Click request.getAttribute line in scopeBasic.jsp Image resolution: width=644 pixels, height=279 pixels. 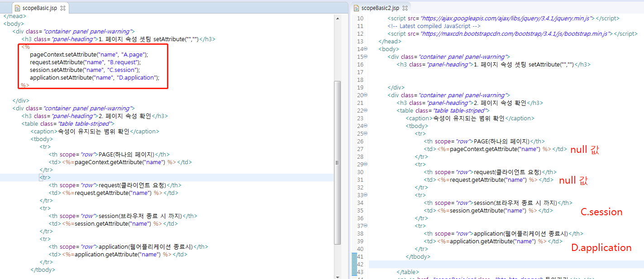[114, 193]
